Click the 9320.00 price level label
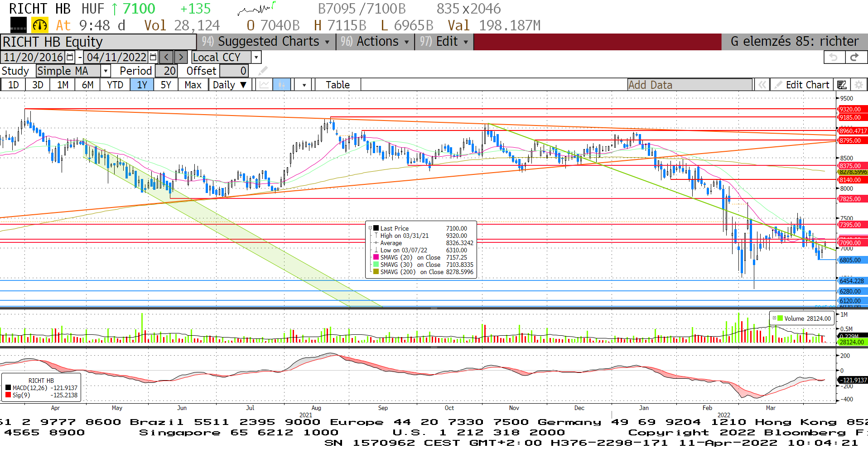Screen dimensions: 868x468 853,109
